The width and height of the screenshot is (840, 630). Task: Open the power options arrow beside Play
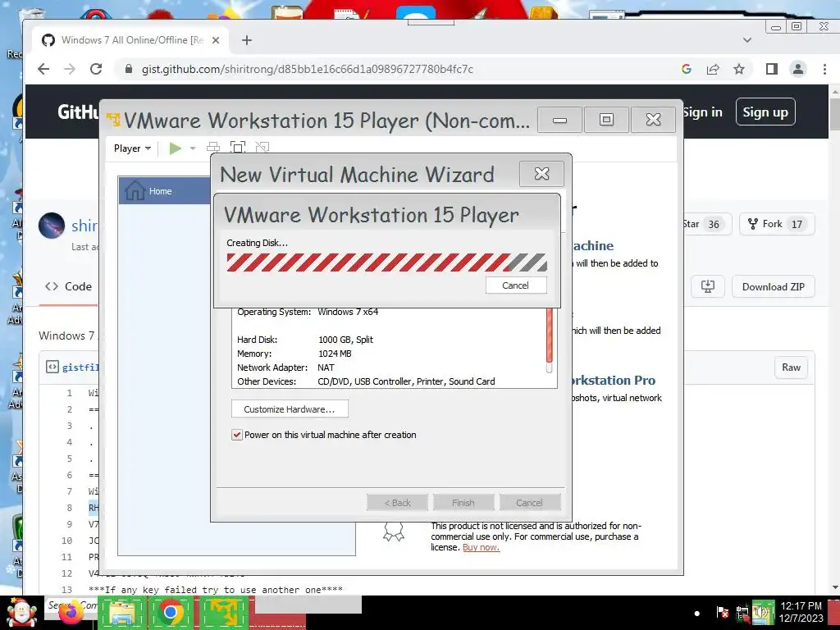point(193,148)
